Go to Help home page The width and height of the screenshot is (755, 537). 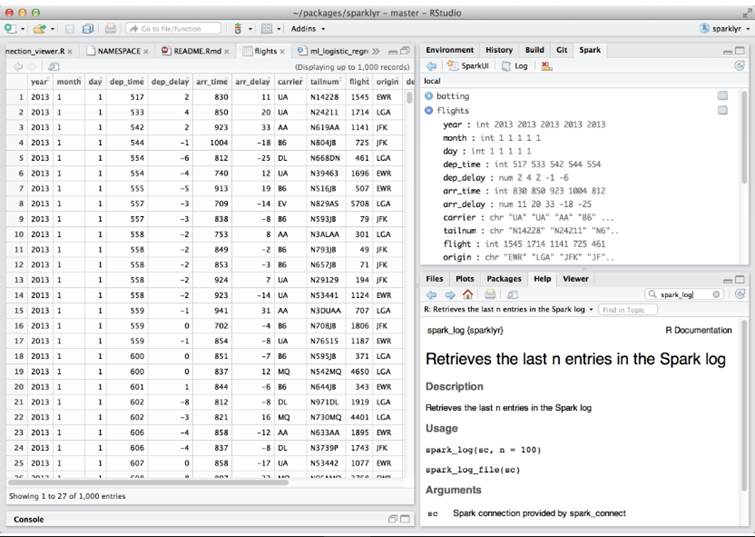(x=467, y=294)
